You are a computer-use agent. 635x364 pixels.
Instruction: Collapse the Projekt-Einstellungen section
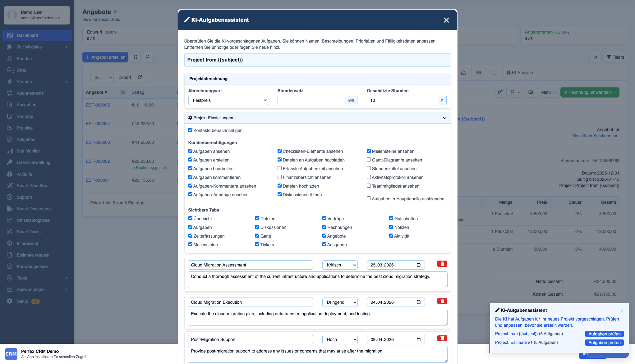(x=444, y=118)
